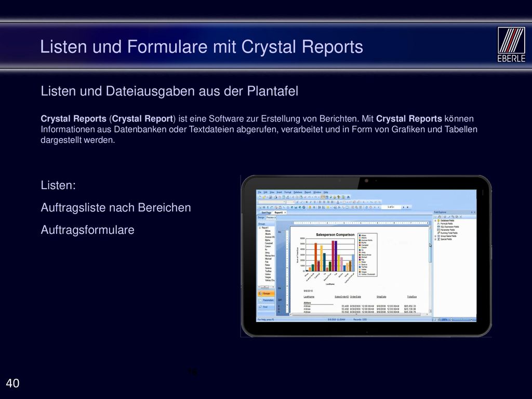Screen dimensions: 532x399
Task: Select Reiter in the Groups tree
Action: click(x=268, y=265)
